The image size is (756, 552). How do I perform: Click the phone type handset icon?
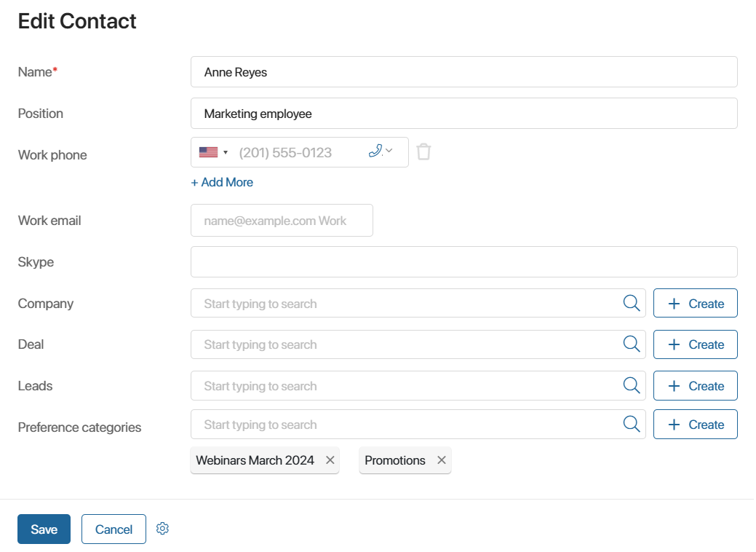point(375,151)
